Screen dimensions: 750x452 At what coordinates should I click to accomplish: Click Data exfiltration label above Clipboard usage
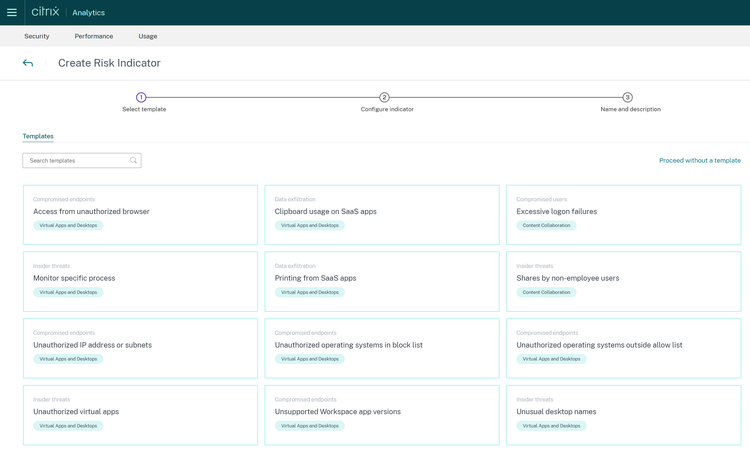[295, 199]
